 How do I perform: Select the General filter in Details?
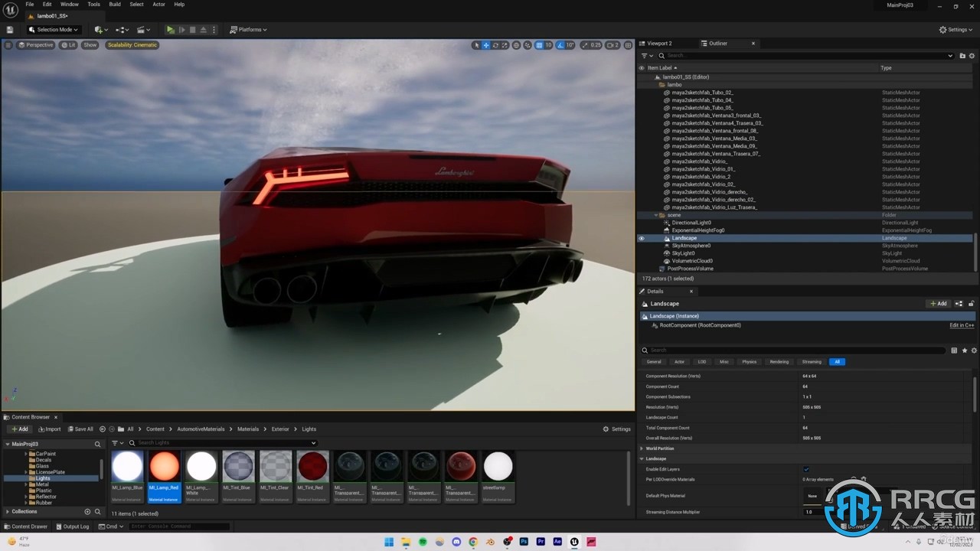tap(654, 362)
